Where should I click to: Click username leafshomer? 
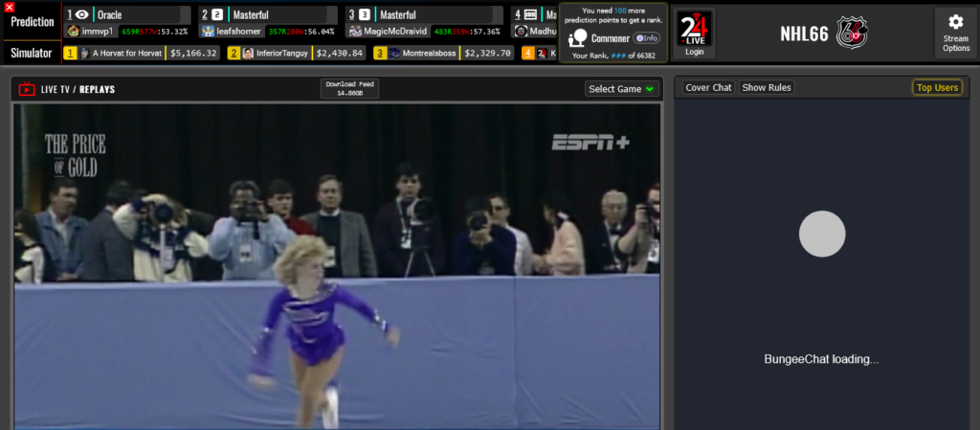tap(238, 32)
